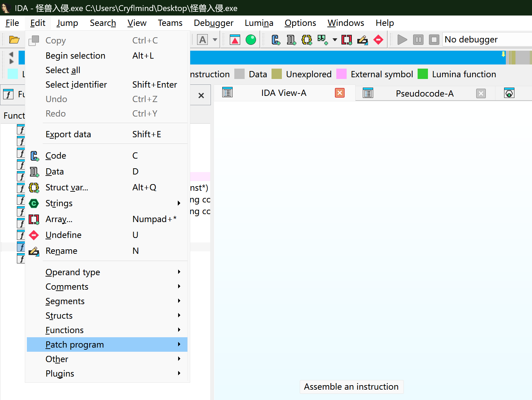Screen dimensions: 532x400
Task: Close the IDA View-A tab
Action: click(x=340, y=93)
